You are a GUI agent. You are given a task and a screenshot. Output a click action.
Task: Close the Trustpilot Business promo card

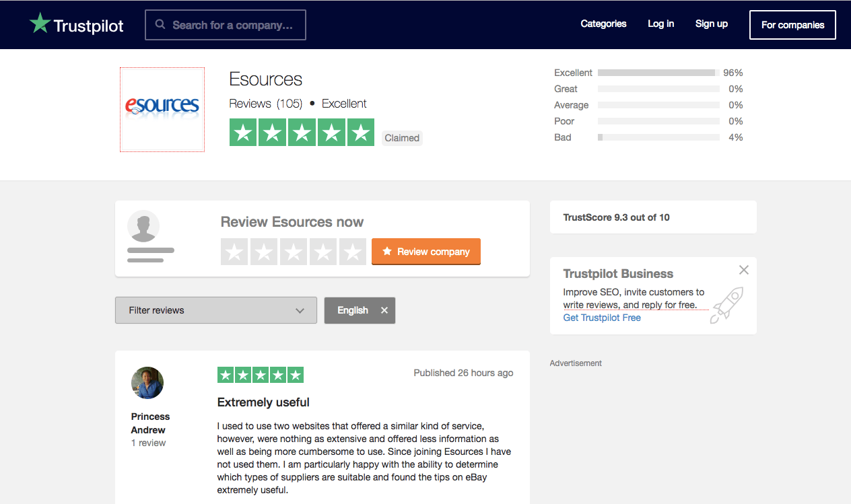click(x=743, y=270)
